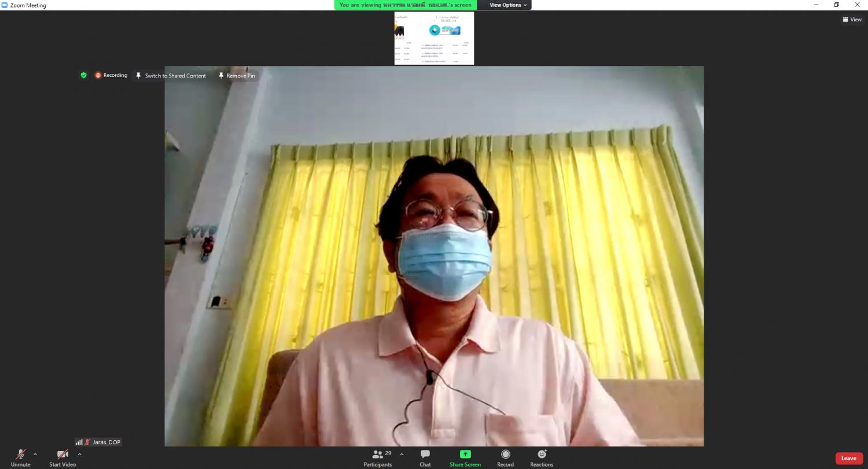Image resolution: width=868 pixels, height=469 pixels.
Task: Restore down the Zoom window
Action: coord(836,5)
